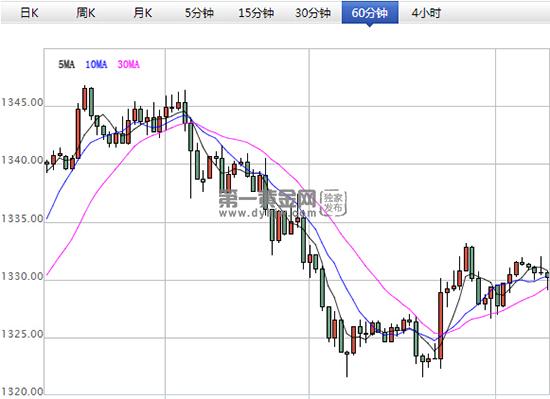Switch to the 4小时 interval tab

[x=426, y=13]
